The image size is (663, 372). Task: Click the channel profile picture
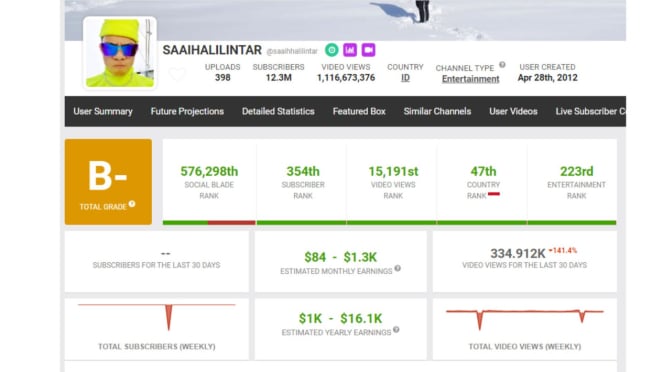pos(120,53)
